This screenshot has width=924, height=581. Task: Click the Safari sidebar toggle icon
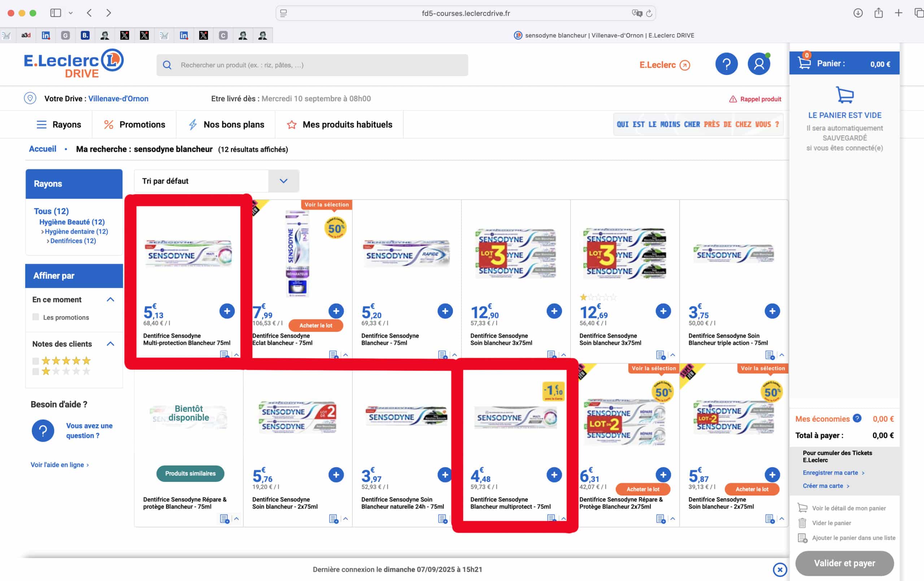tap(56, 13)
